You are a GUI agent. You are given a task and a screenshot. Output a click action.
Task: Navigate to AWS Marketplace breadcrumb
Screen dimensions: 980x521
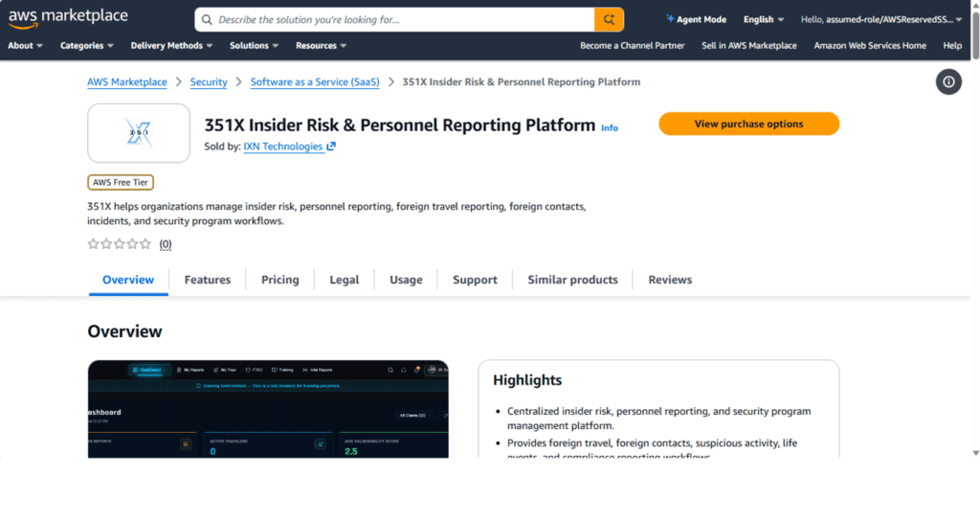[127, 82]
